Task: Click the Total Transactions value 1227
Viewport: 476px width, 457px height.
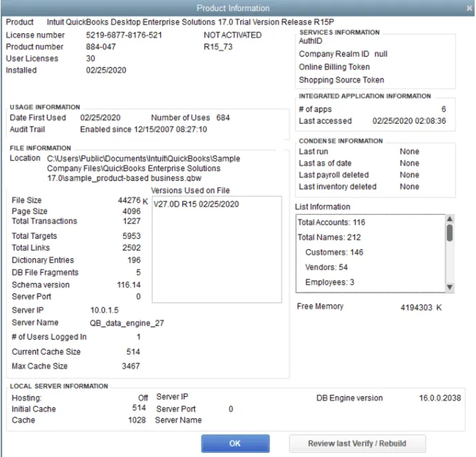Action: [132, 221]
